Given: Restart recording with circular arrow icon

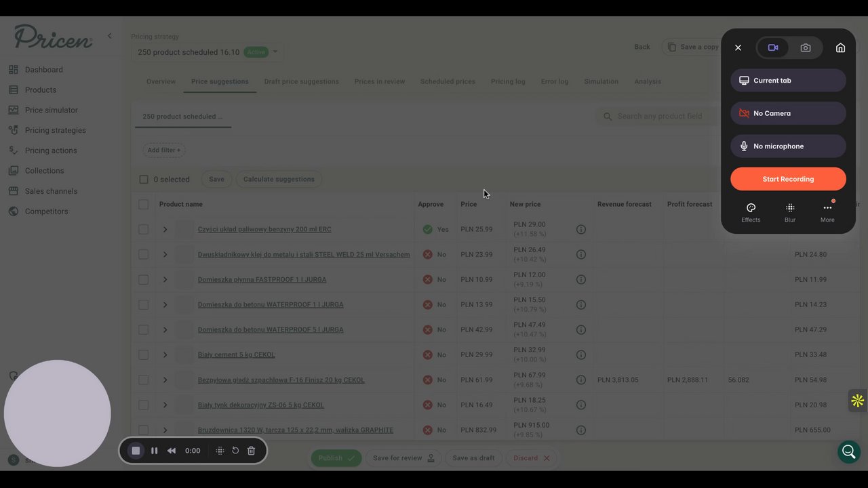Looking at the screenshot, I should click(235, 451).
